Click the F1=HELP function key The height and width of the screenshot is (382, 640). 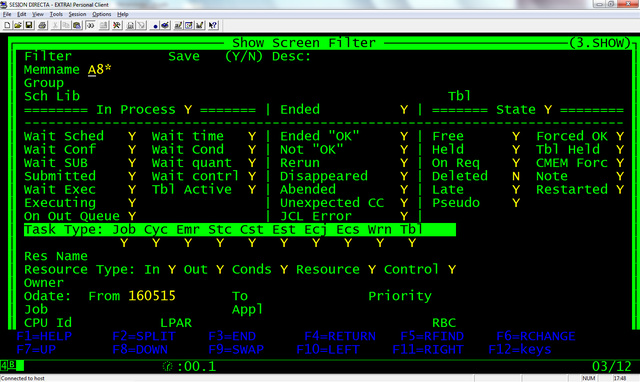44,336
